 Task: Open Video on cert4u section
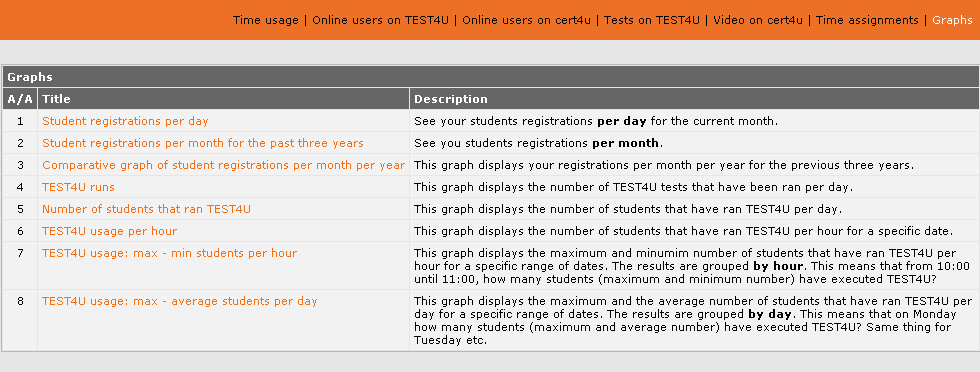click(758, 20)
